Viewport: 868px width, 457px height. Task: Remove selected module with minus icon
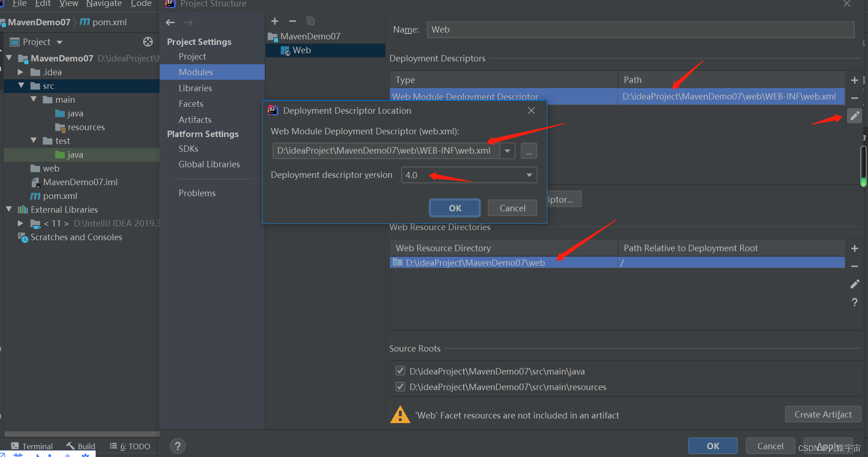pyautogui.click(x=293, y=21)
